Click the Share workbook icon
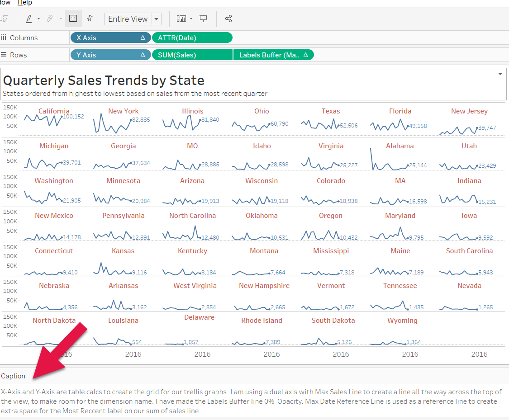Viewport: 509px width, 420px height. coord(228,19)
